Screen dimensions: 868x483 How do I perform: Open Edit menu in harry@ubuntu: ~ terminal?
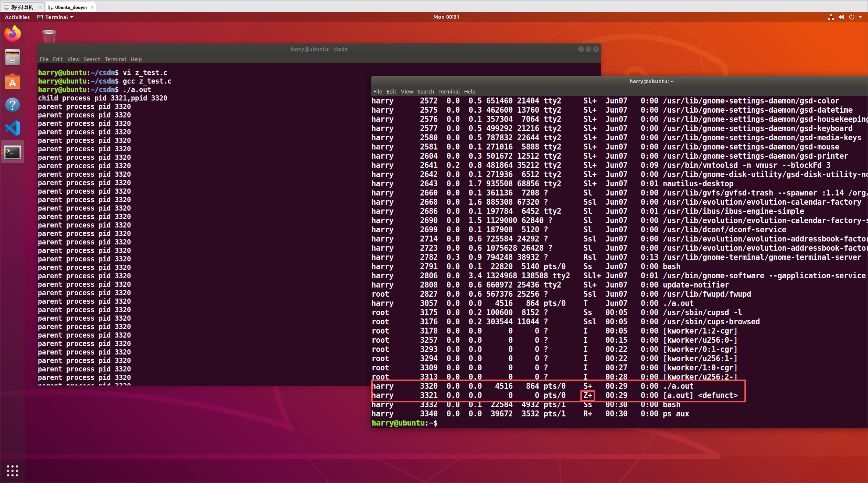click(x=391, y=92)
